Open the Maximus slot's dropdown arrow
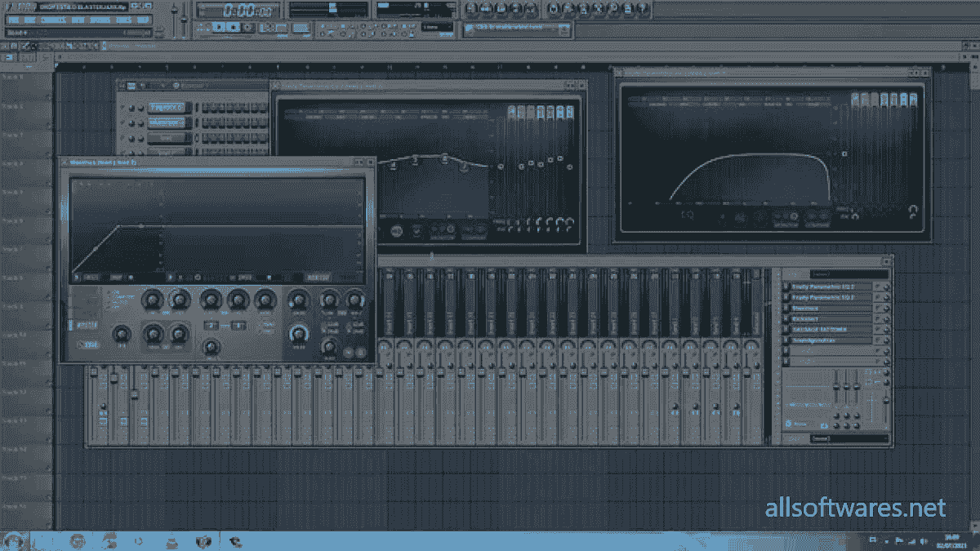 pyautogui.click(x=887, y=308)
